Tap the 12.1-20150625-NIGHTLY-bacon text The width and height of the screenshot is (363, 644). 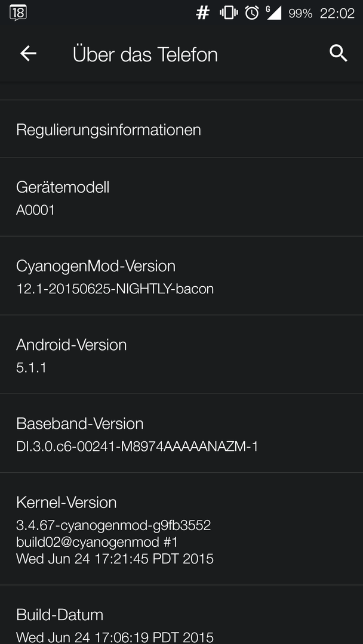(x=115, y=289)
